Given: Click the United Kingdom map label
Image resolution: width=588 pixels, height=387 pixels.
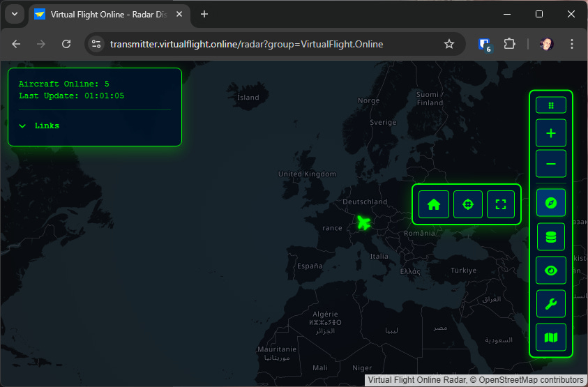Looking at the screenshot, I should (x=307, y=174).
